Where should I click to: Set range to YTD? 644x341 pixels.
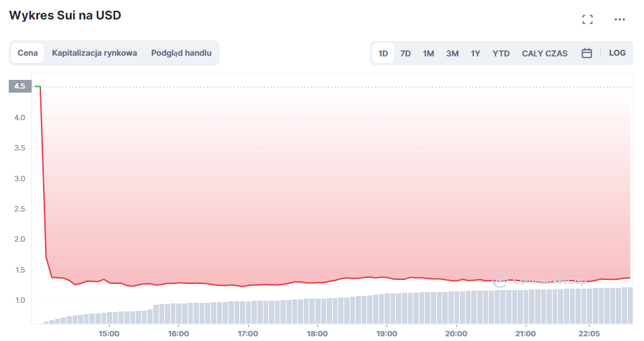click(x=501, y=54)
